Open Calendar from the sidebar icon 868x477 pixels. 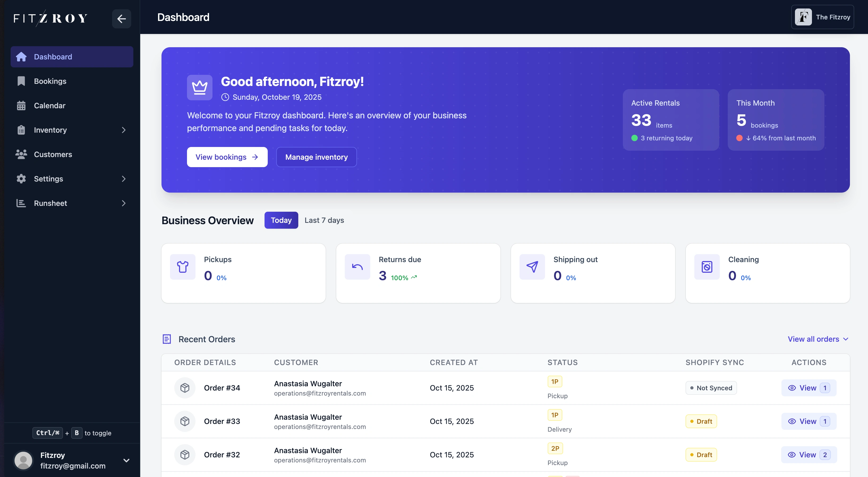[21, 106]
